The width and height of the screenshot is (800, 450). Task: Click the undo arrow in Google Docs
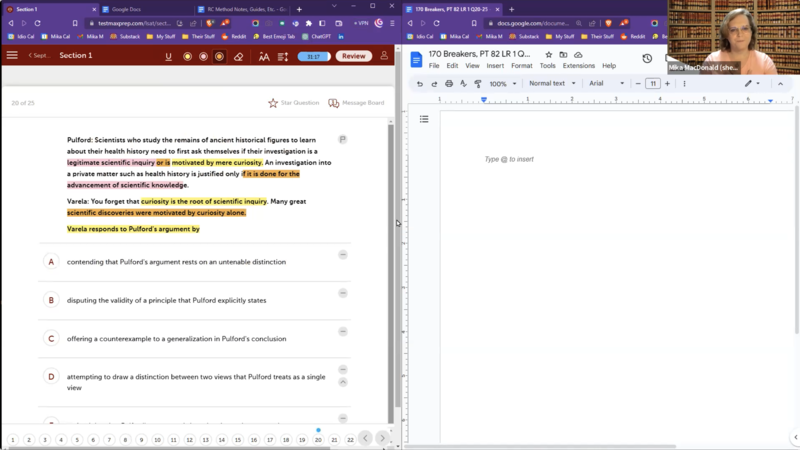419,84
